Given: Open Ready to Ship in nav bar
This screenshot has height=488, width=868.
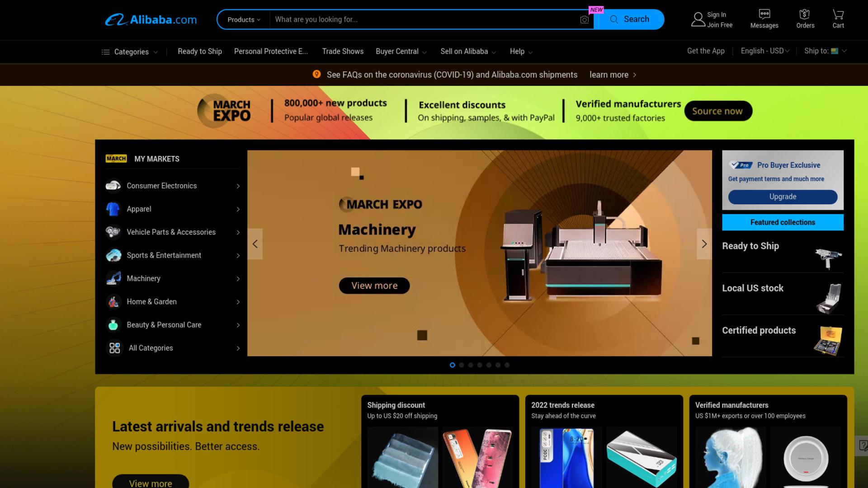Looking at the screenshot, I should click(200, 52).
